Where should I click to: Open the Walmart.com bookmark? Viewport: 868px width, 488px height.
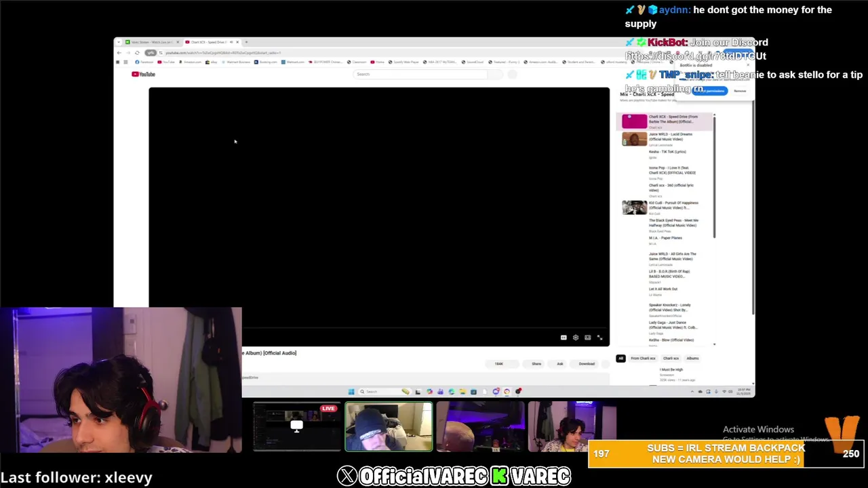click(294, 62)
